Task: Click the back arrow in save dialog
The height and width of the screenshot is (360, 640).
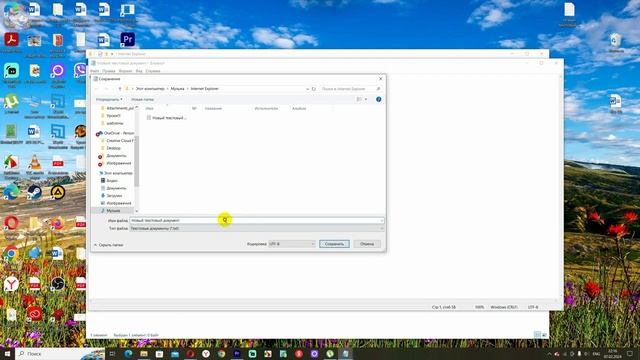Action: pyautogui.click(x=97, y=89)
